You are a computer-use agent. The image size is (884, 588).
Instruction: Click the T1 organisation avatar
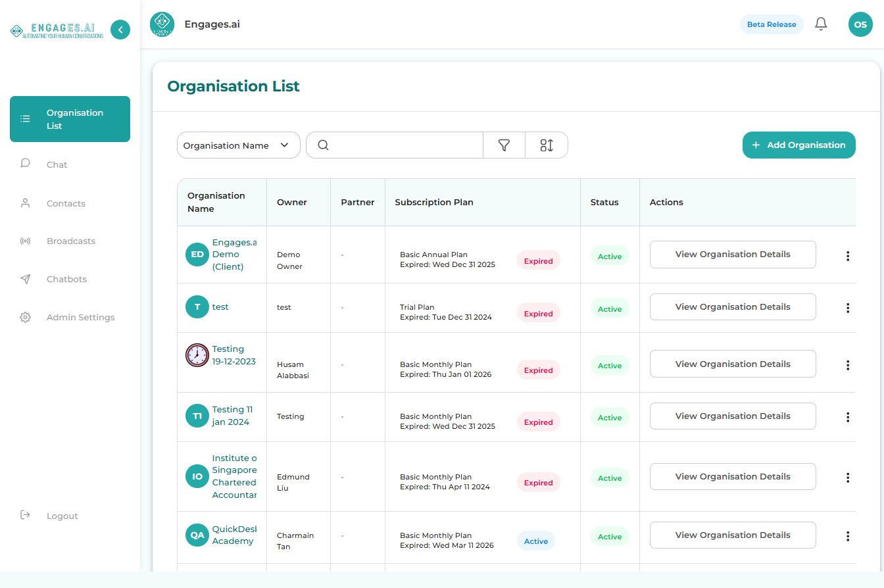pyautogui.click(x=197, y=416)
